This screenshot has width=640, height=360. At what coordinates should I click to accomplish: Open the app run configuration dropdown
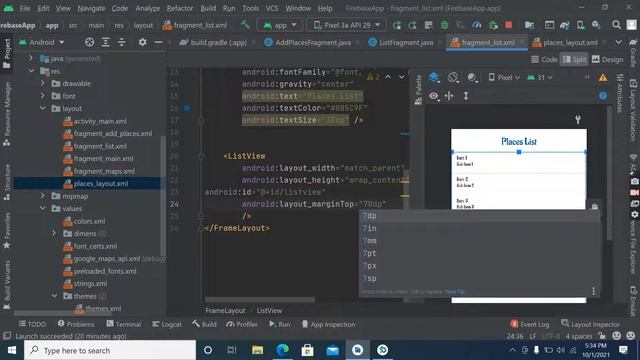(280, 25)
